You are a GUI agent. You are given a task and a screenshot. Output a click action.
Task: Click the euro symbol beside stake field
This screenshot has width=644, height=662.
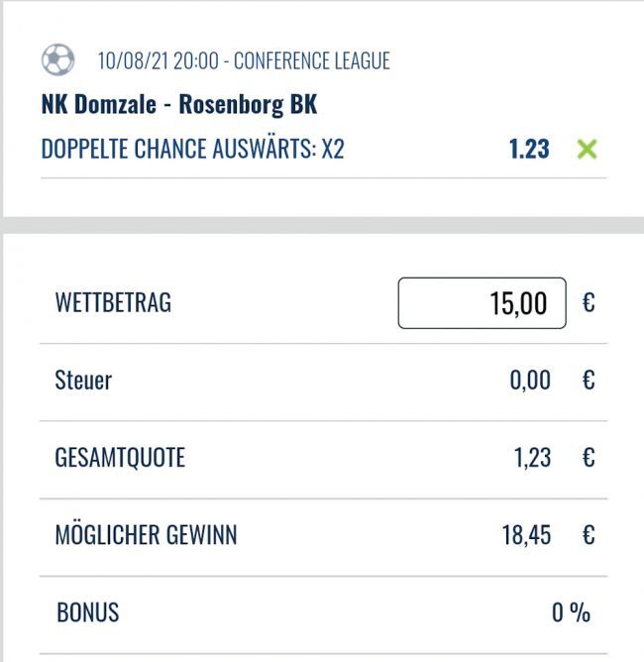589,302
